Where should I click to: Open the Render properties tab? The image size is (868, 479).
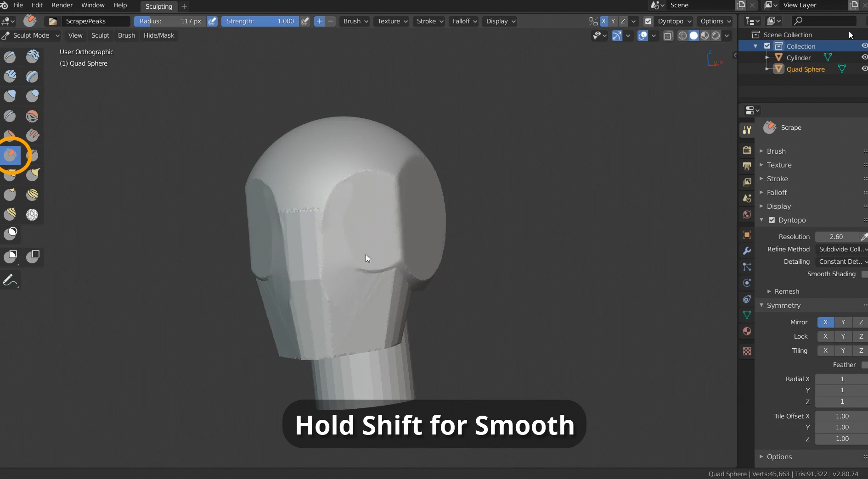pos(747,150)
